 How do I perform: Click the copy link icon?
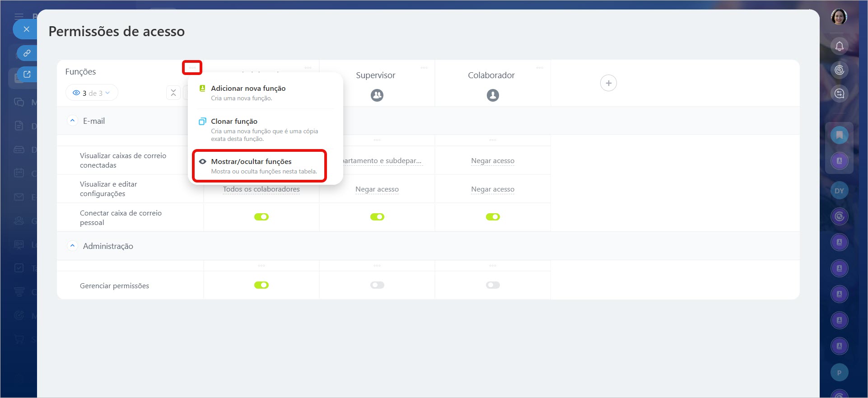[27, 53]
